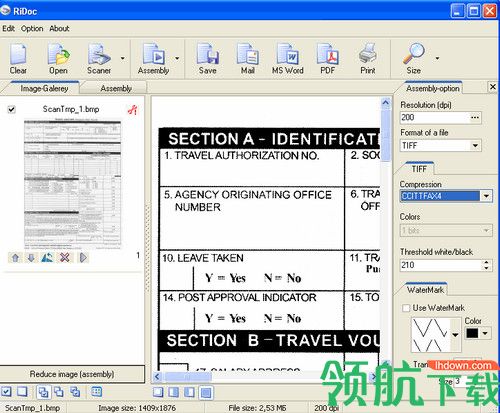Click the Resolution ellipsis button
Screen dimensions: 500x413
(475, 117)
